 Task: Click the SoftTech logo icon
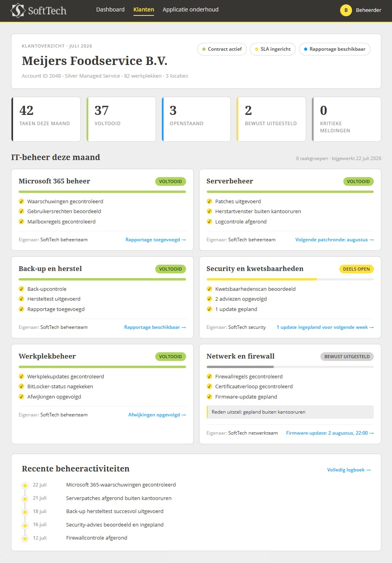(18, 10)
